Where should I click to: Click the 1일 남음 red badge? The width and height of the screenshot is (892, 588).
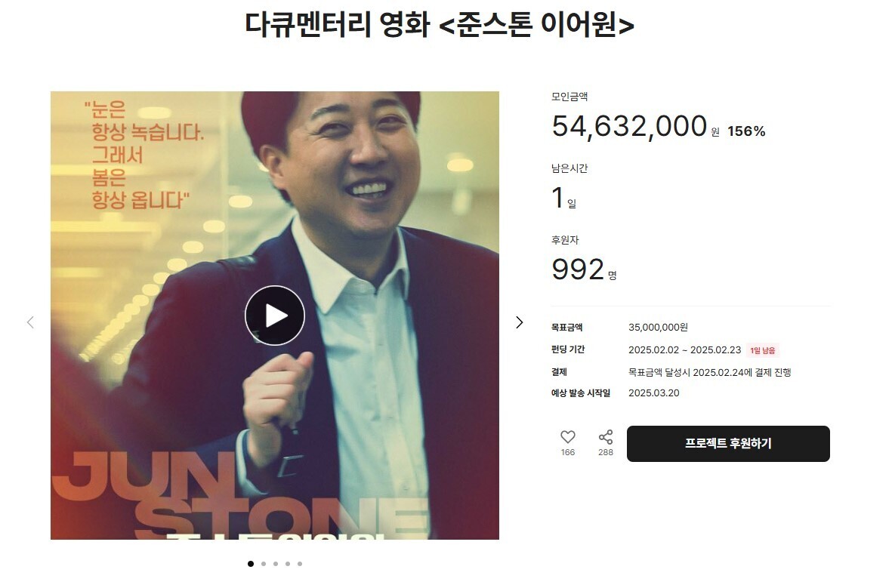tap(762, 350)
